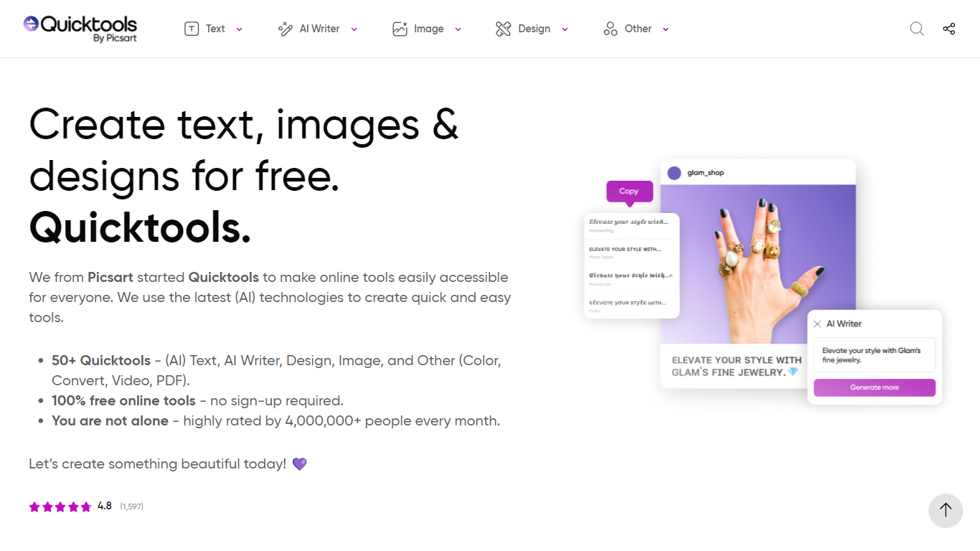The width and height of the screenshot is (980, 551).
Task: Click the Design menu tools icon
Action: click(503, 29)
